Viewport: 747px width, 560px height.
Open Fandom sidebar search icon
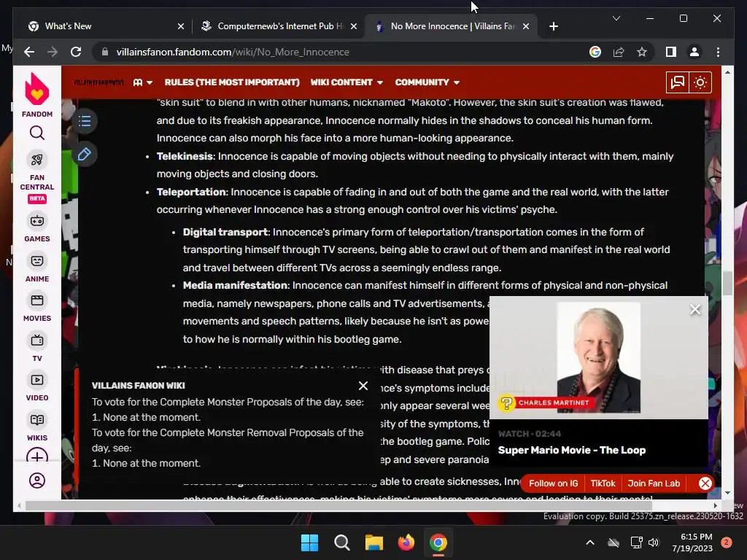click(x=37, y=133)
